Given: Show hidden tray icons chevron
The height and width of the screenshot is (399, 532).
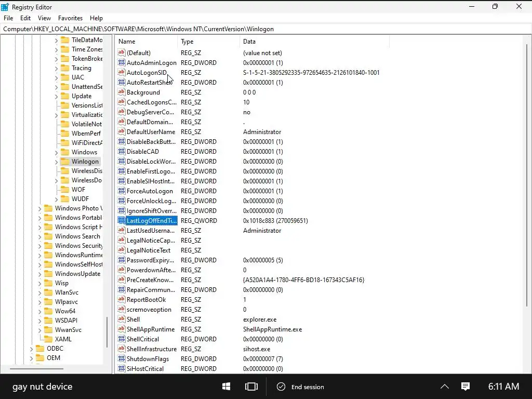Looking at the screenshot, I should (445, 387).
